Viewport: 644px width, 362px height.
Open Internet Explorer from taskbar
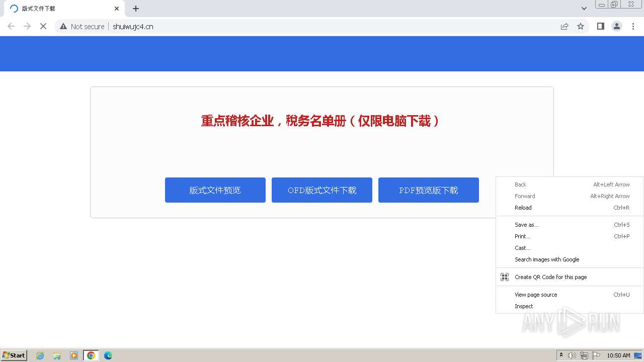40,355
